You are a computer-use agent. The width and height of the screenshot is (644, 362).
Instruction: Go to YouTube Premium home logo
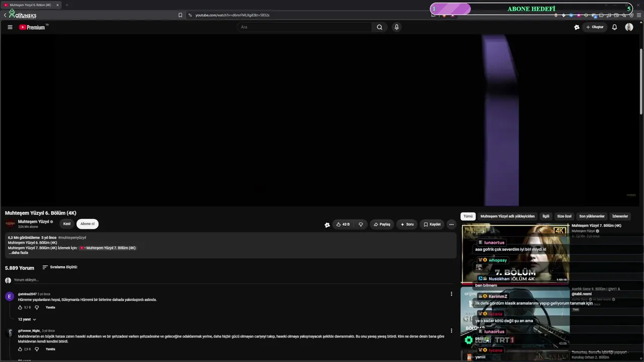33,27
